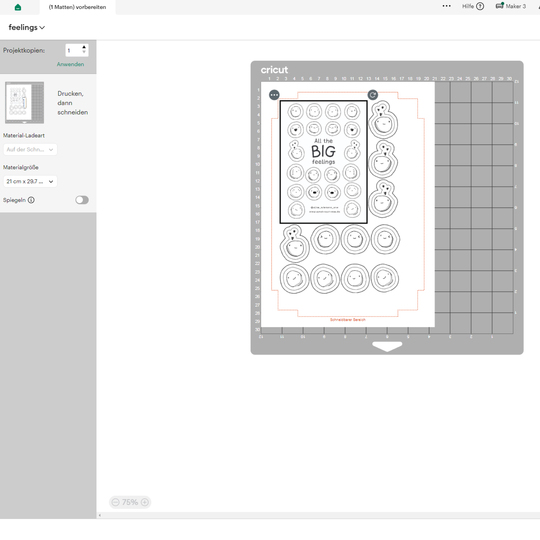Click the cricut logo on the mat

[274, 70]
